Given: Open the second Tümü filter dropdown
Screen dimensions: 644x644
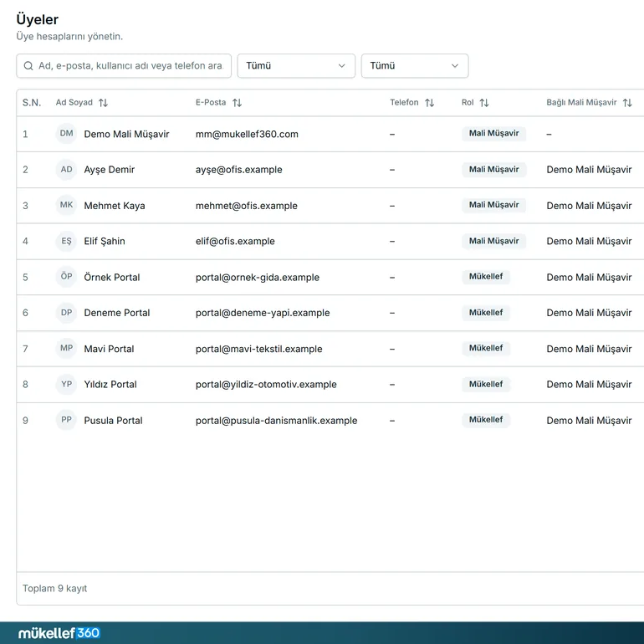Looking at the screenshot, I should pos(415,66).
